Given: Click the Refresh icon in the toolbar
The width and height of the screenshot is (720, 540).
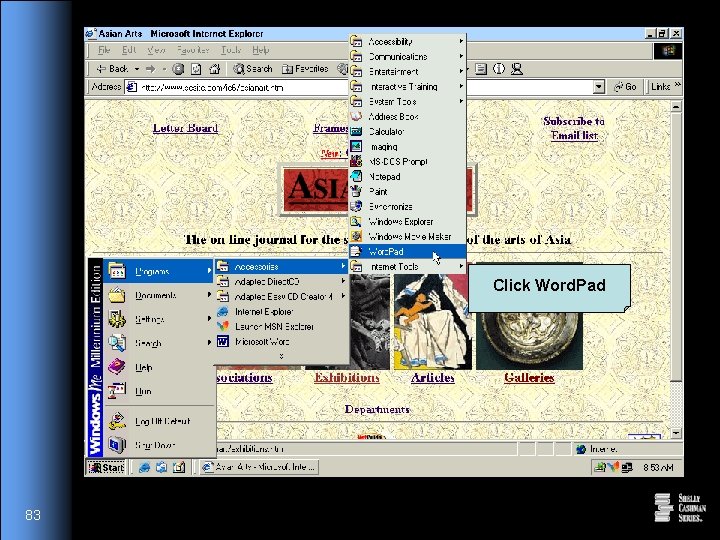Looking at the screenshot, I should pyautogui.click(x=196, y=69).
